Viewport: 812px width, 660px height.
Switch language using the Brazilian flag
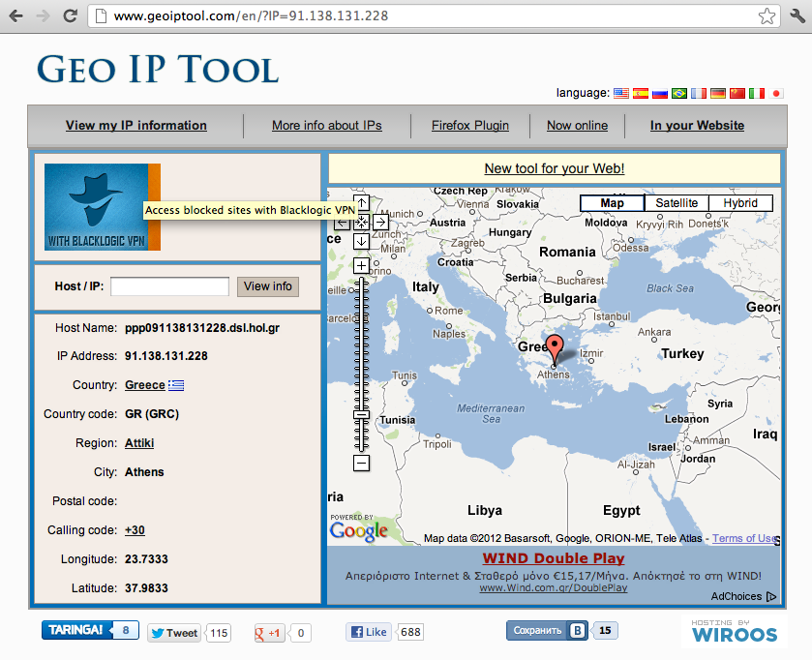678,93
